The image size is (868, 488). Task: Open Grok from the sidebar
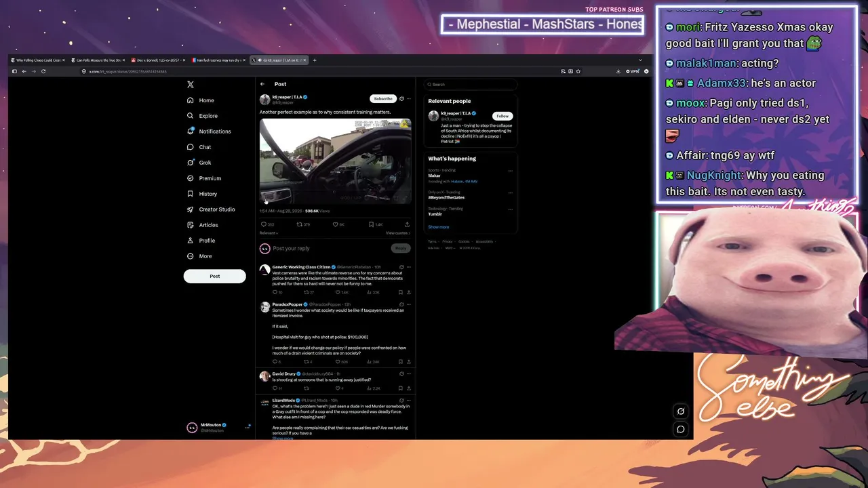pyautogui.click(x=199, y=163)
